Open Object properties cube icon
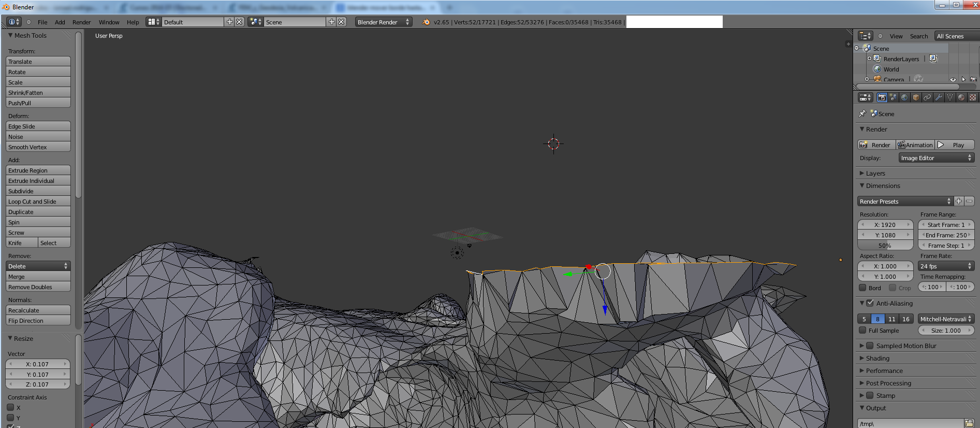The image size is (980, 428). [x=916, y=97]
